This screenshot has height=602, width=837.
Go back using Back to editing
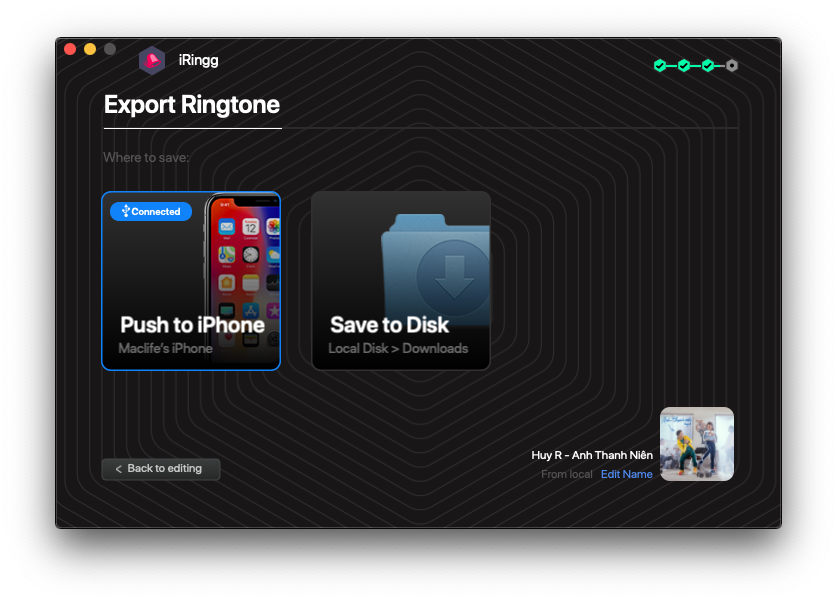click(x=160, y=469)
